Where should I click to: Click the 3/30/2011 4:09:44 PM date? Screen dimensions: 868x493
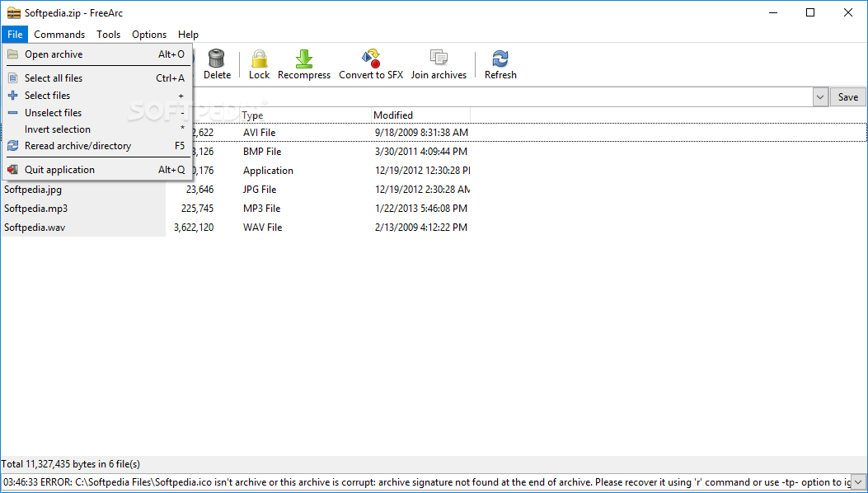pyautogui.click(x=420, y=152)
